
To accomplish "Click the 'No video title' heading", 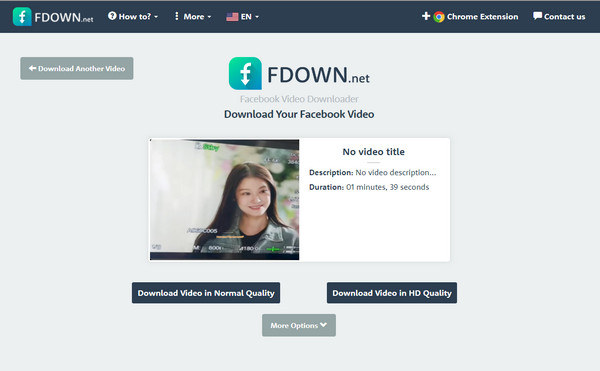I will [373, 152].
